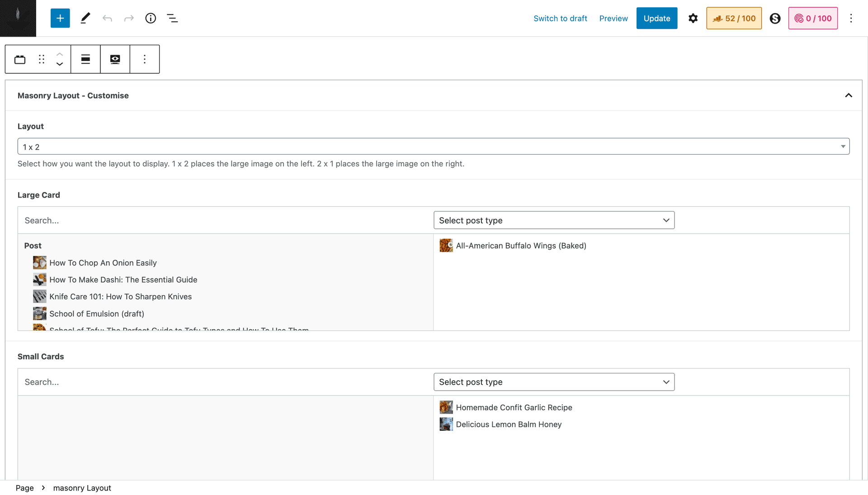Viewport: 868px width, 495px height.
Task: Click the Update button
Action: click(x=657, y=18)
